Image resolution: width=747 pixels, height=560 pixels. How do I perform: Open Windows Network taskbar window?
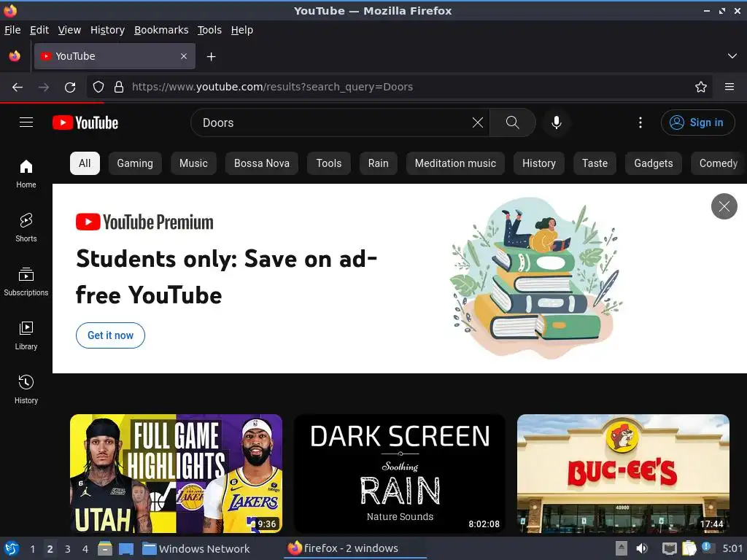pyautogui.click(x=196, y=549)
